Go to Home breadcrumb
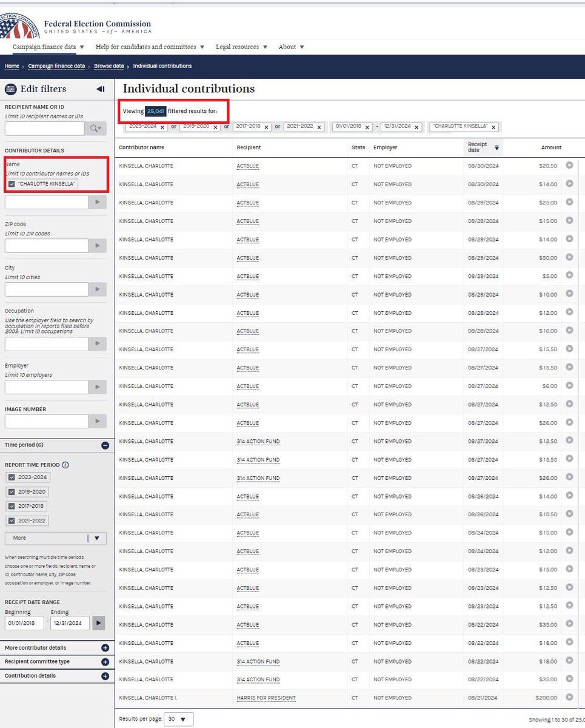The image size is (585, 728). (x=12, y=66)
